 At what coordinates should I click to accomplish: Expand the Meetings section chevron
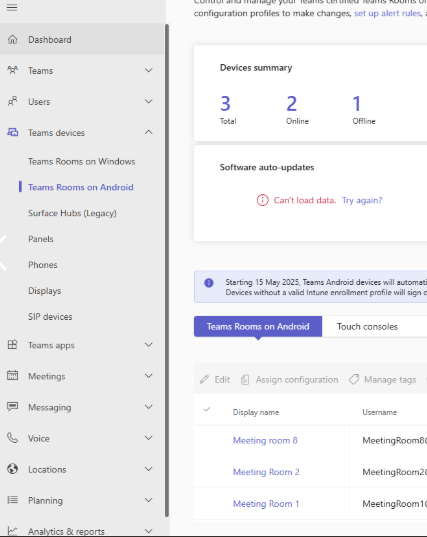[149, 376]
